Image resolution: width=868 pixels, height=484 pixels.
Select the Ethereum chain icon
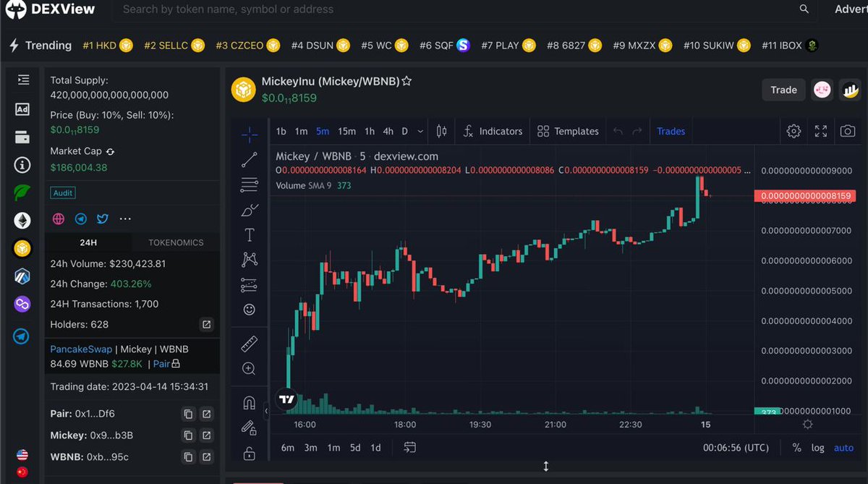(22, 221)
